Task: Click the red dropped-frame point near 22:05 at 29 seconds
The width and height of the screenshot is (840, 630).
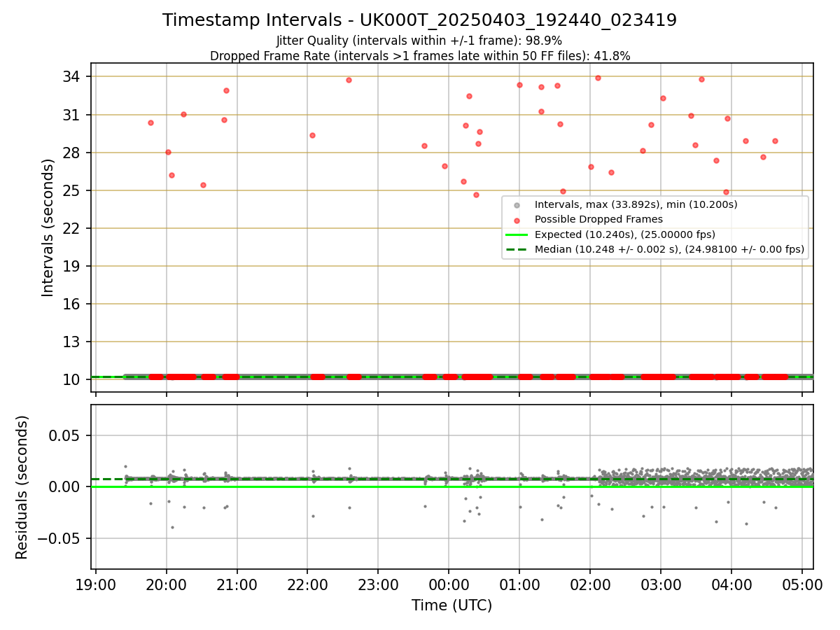Action: tap(312, 135)
